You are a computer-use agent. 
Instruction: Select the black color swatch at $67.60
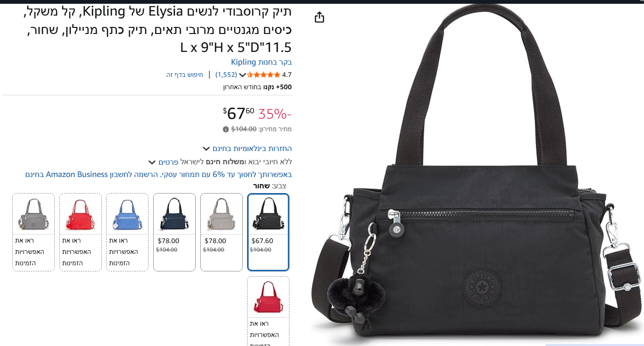tap(268, 232)
